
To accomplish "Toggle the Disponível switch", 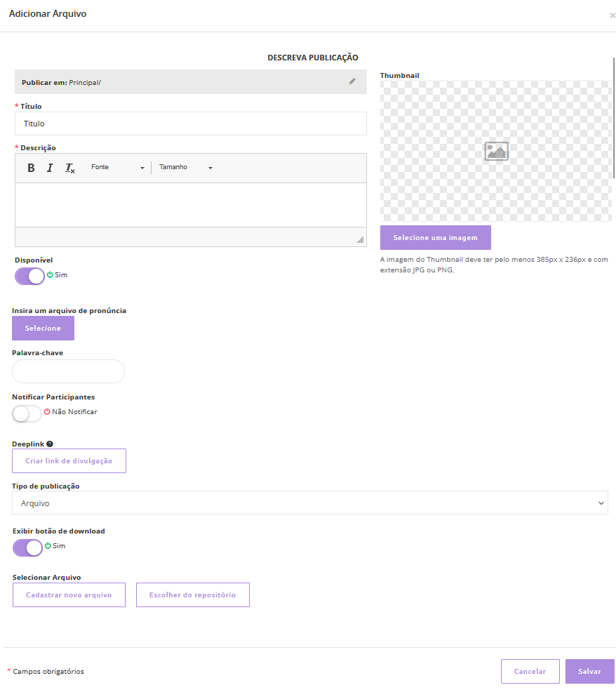I will [29, 276].
